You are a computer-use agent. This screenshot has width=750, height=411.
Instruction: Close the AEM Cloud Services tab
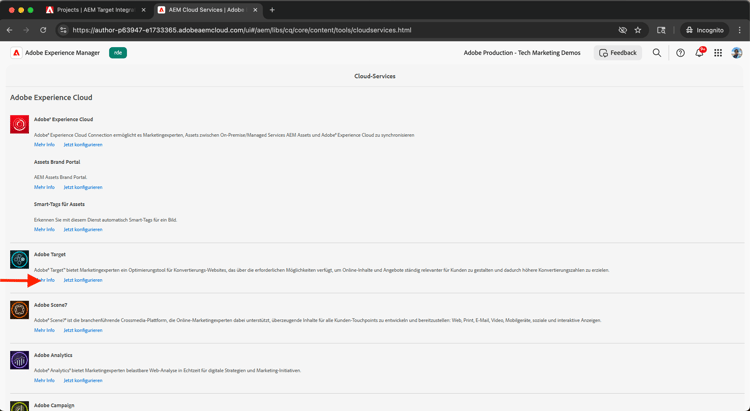tap(255, 10)
